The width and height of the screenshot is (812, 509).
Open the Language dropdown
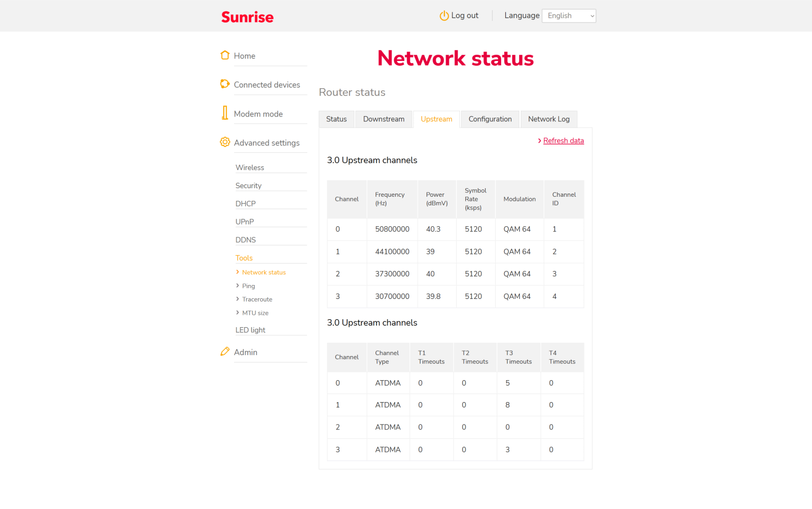click(x=569, y=16)
